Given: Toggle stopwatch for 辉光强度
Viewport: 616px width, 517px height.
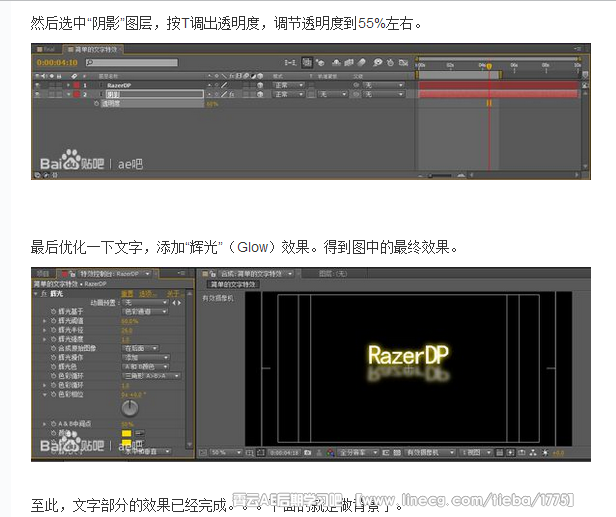Looking at the screenshot, I should coord(53,339).
